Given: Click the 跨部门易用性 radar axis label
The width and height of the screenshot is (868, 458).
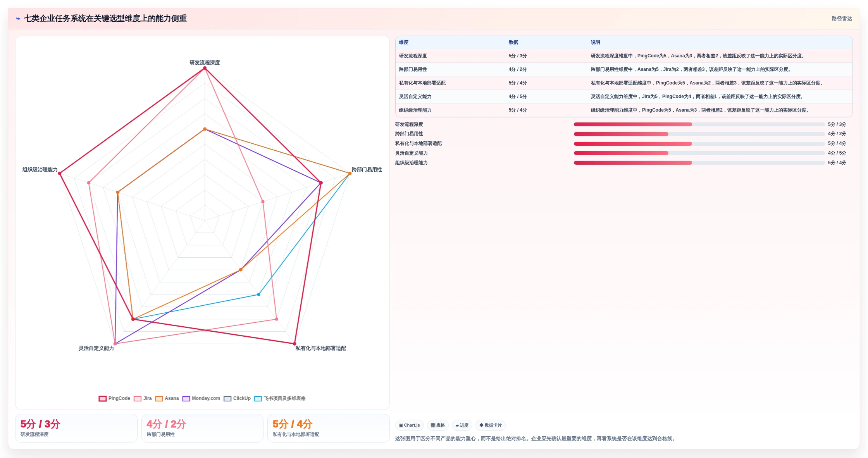Looking at the screenshot, I should tap(367, 170).
